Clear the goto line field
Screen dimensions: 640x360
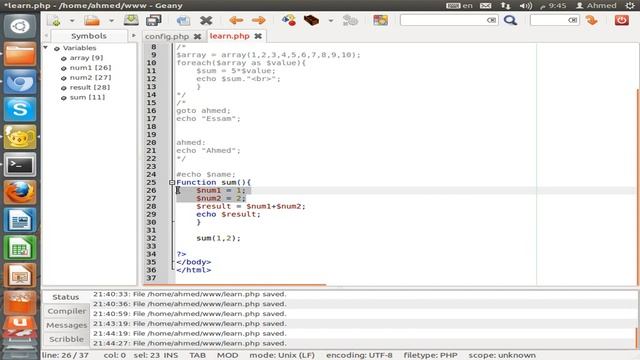[573, 20]
